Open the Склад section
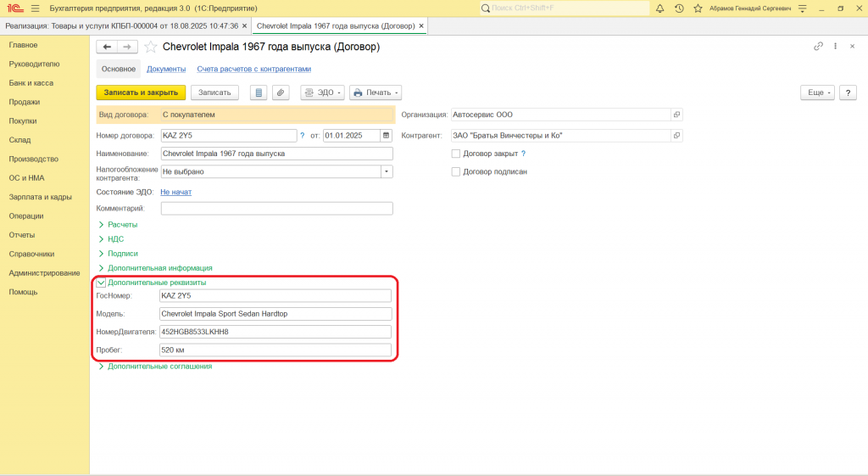 tap(20, 140)
